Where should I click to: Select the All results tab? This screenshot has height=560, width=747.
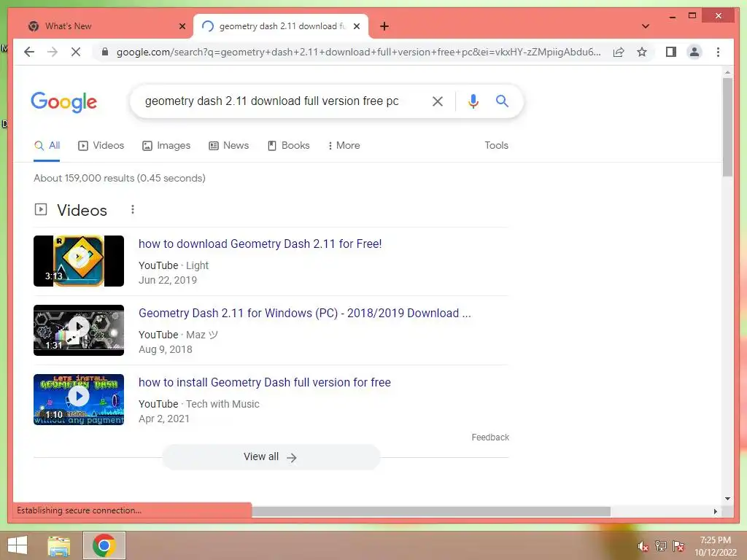(x=47, y=146)
